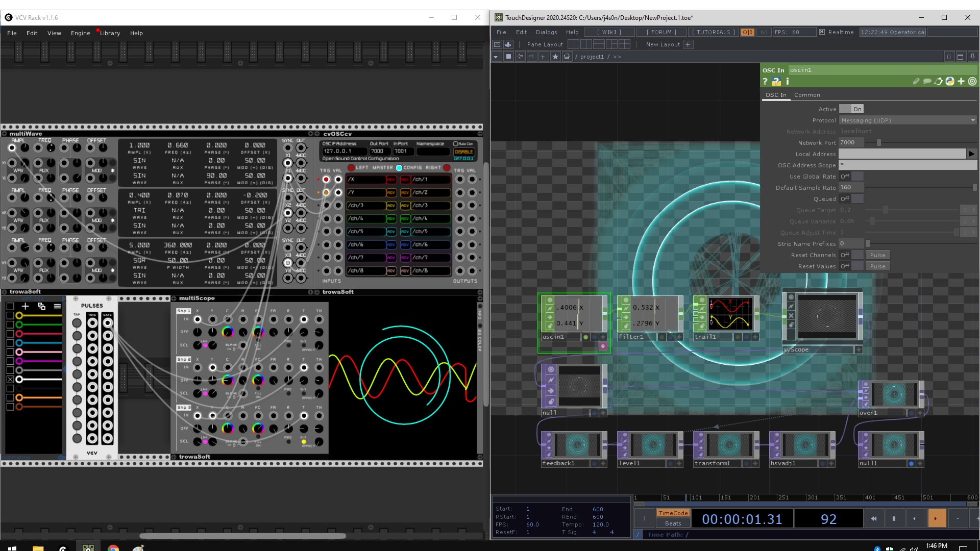Click the Python logo icon in parameter header

coord(949,81)
